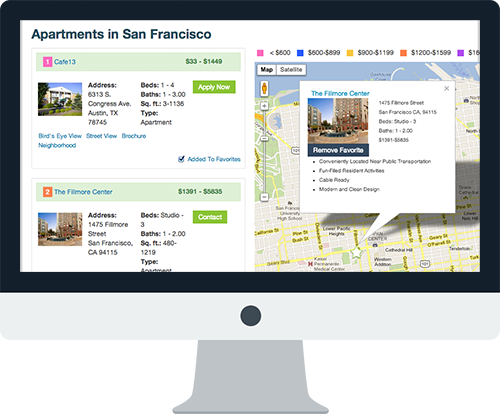Click the yellow $900-$1199 legend swatch
The height and width of the screenshot is (414, 500).
pos(350,53)
